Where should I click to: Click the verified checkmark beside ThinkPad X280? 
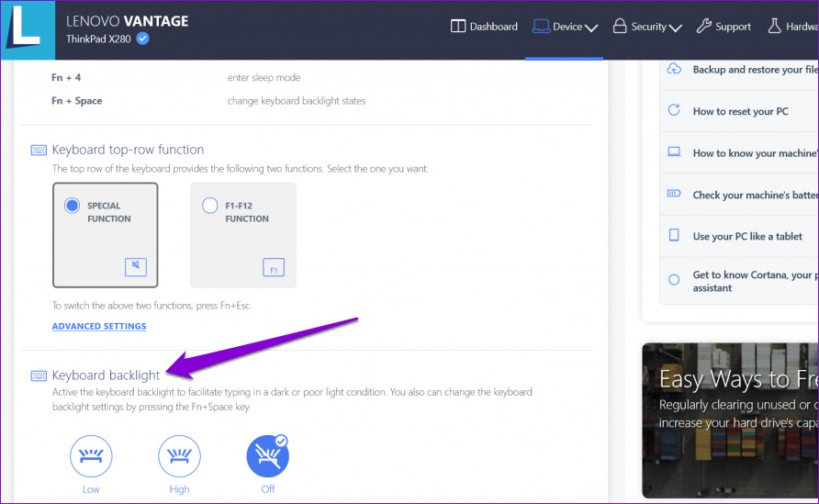pyautogui.click(x=142, y=39)
